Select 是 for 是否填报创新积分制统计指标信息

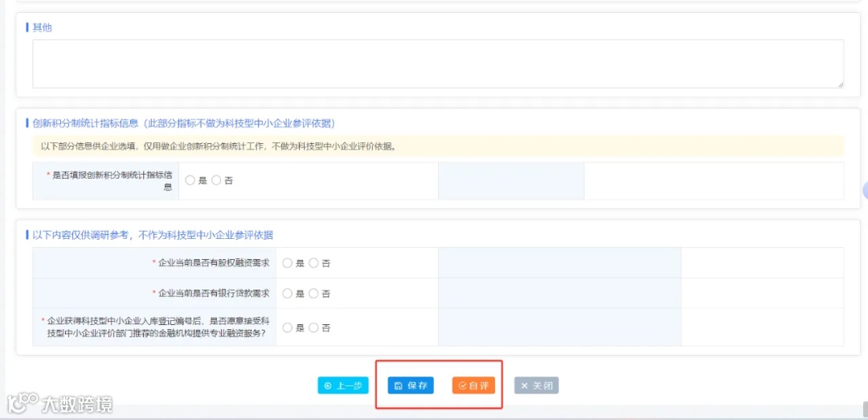(190, 181)
